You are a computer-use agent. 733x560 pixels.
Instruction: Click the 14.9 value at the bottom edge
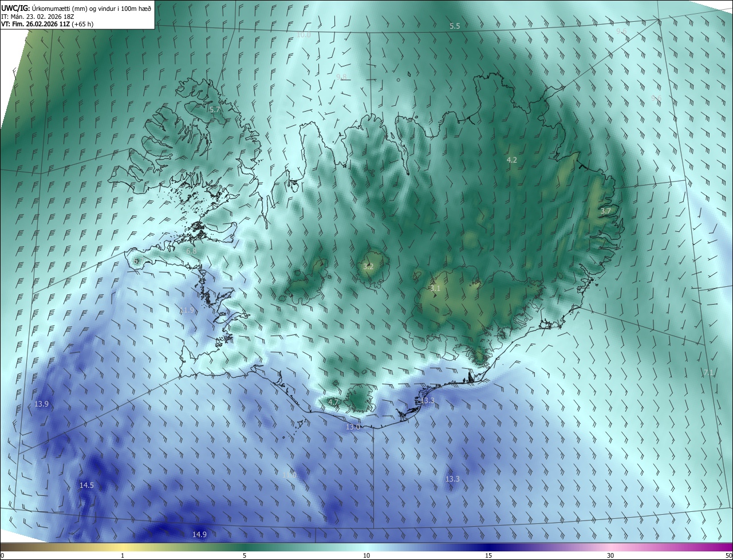(199, 535)
